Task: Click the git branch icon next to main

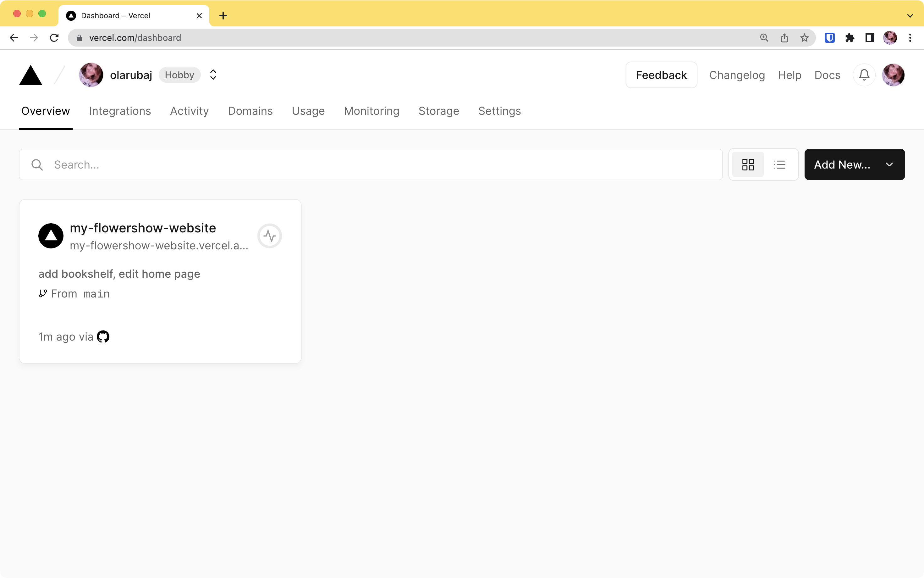Action: (42, 294)
